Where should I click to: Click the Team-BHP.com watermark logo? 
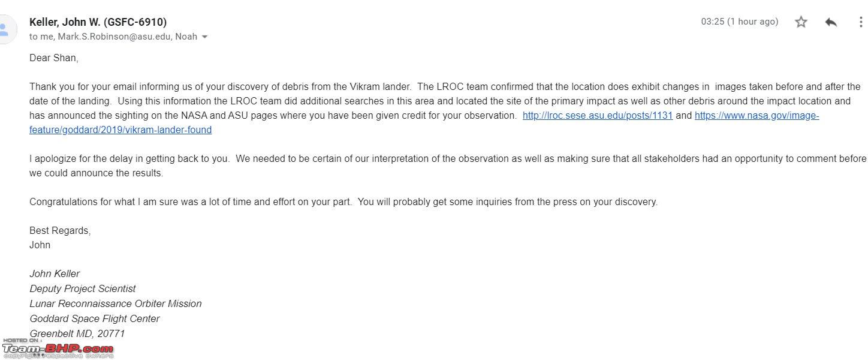[x=57, y=348]
